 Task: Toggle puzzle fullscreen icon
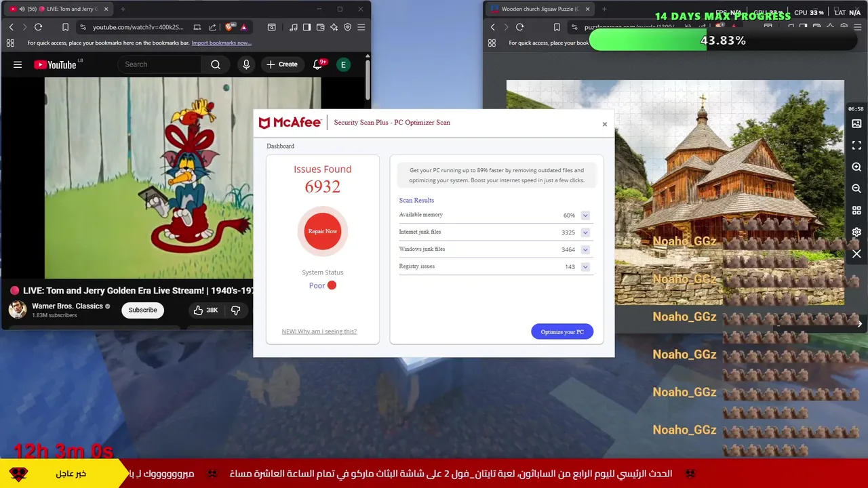point(856,146)
